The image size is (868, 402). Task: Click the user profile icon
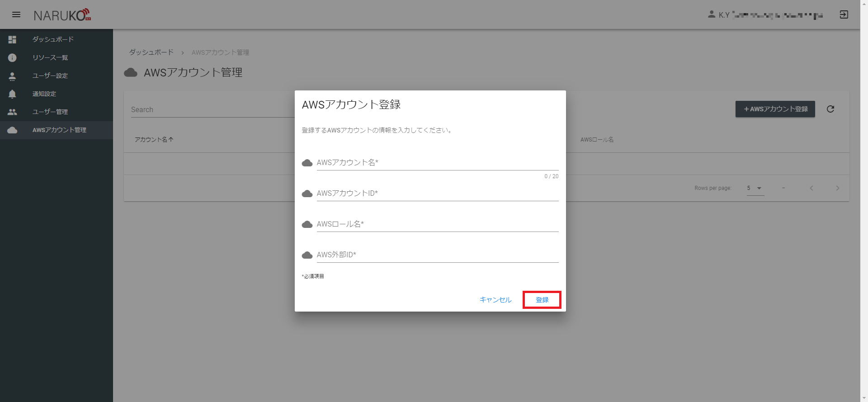click(x=712, y=14)
